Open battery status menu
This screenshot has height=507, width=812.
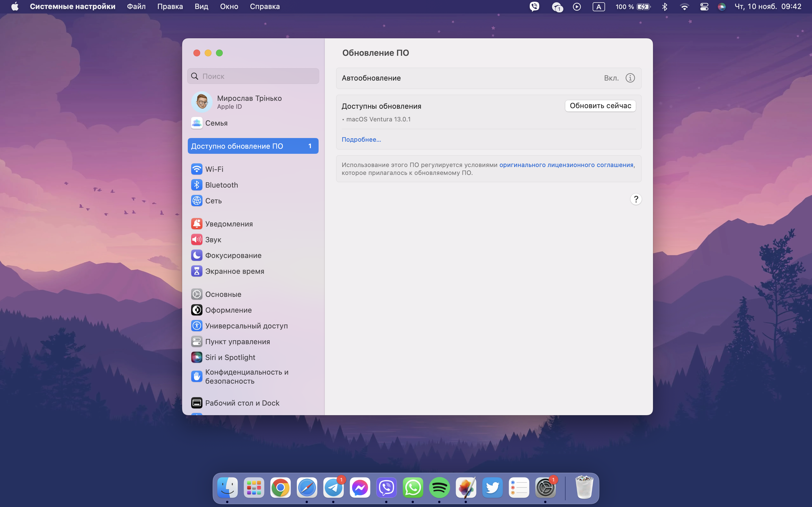(x=643, y=7)
